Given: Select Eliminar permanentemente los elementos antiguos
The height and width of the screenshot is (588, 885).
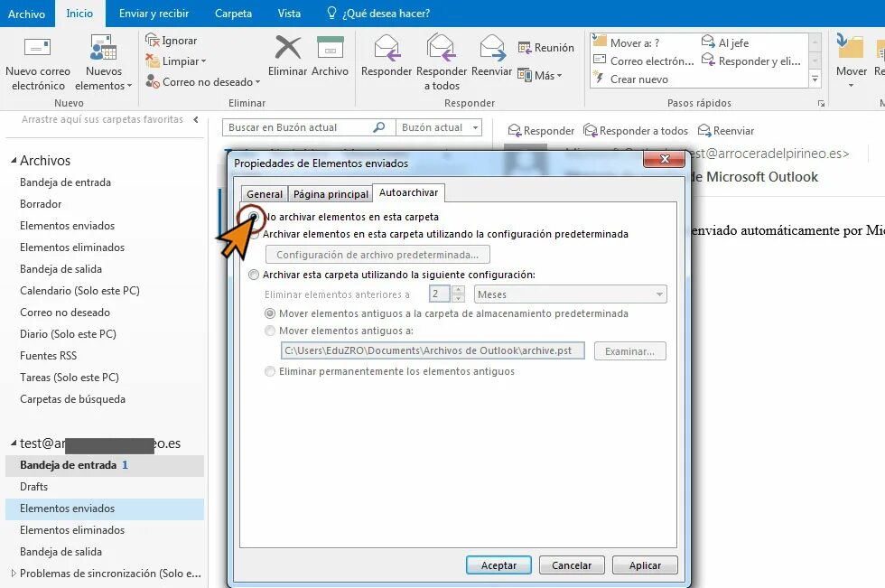Looking at the screenshot, I should (x=270, y=371).
